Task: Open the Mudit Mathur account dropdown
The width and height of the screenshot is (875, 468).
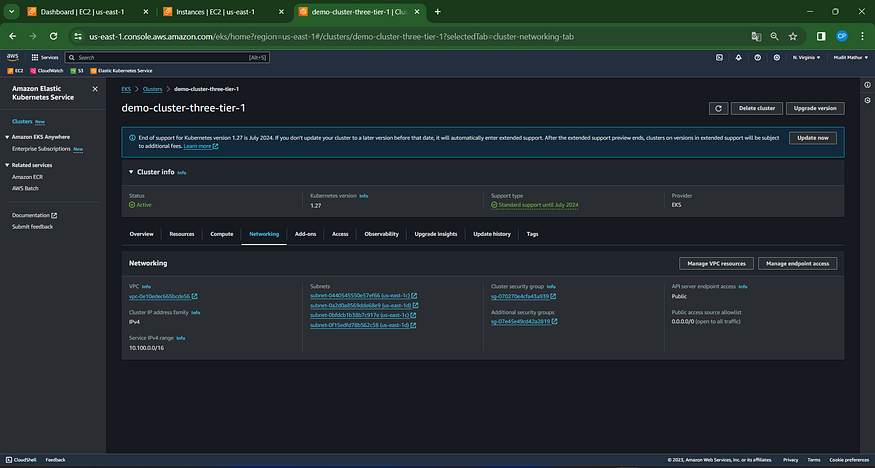Action: coord(851,57)
